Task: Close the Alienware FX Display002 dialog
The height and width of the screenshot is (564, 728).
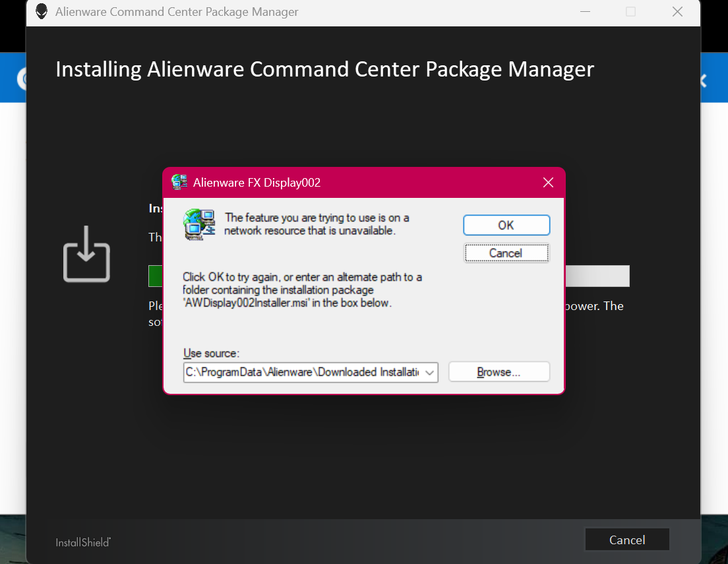Action: pyautogui.click(x=547, y=182)
